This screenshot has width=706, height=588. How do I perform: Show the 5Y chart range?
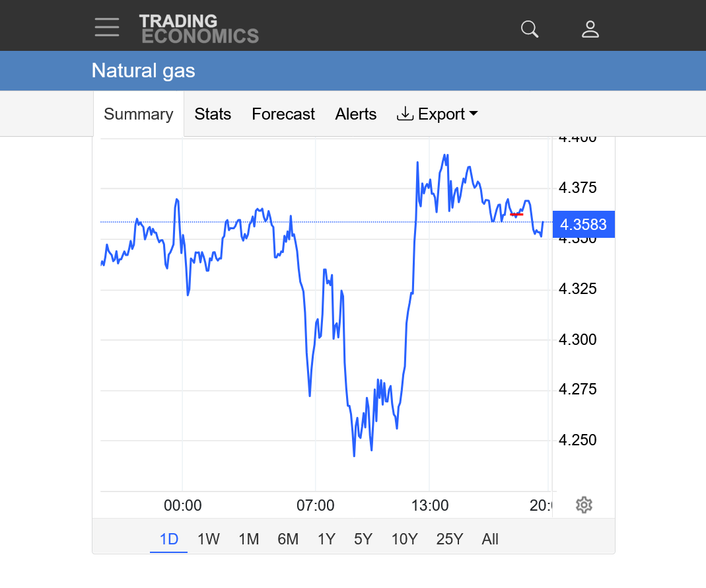point(363,539)
